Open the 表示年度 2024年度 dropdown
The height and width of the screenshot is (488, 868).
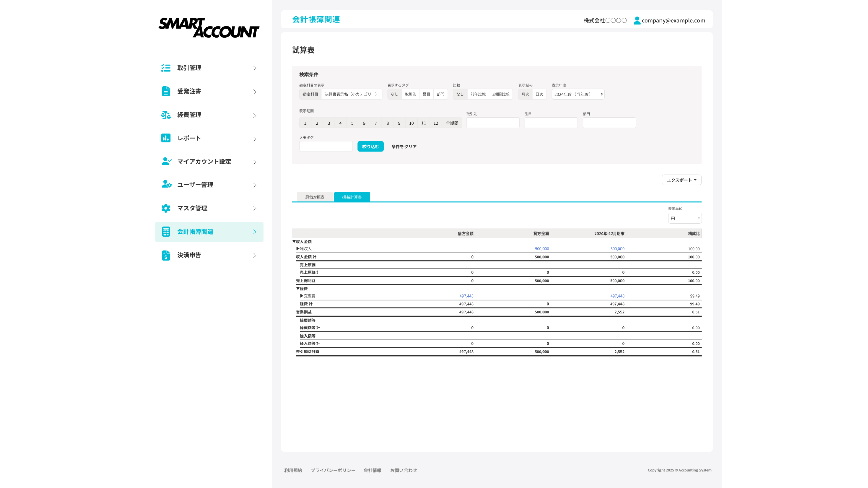pyautogui.click(x=578, y=94)
